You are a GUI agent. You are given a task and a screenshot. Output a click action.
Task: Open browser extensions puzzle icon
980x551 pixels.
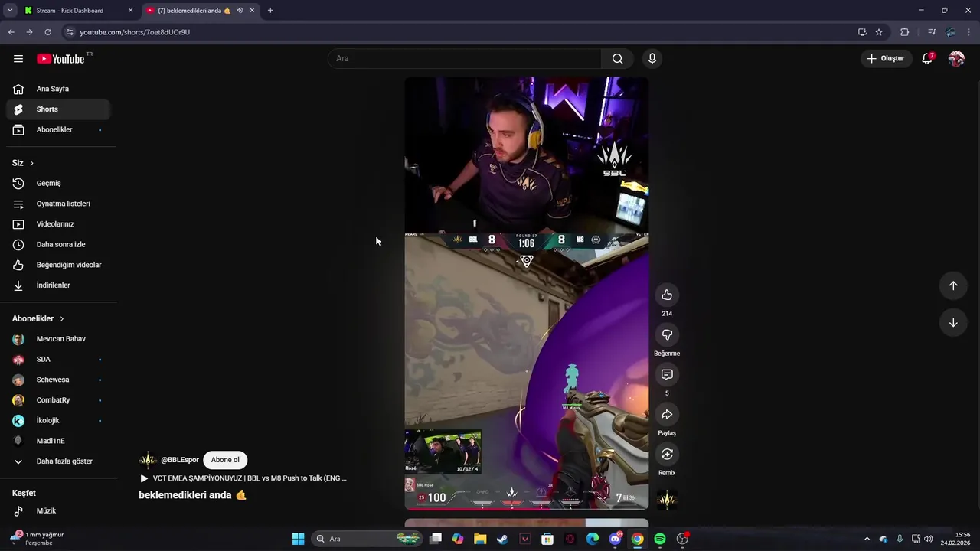coord(905,32)
